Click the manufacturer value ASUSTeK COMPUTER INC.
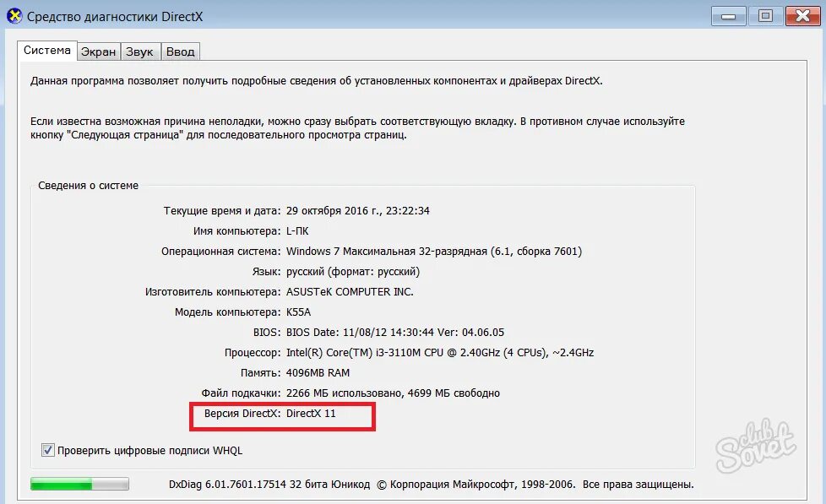The image size is (826, 504). 350,292
